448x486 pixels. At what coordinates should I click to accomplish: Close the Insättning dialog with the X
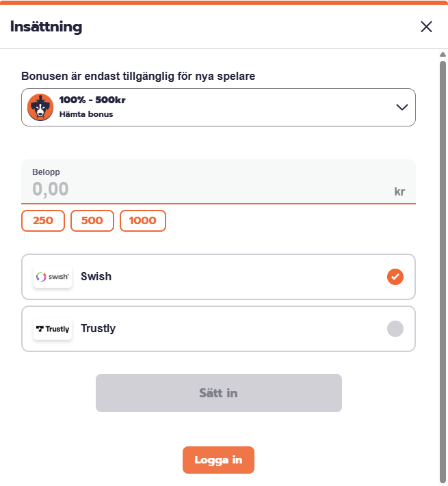426,27
